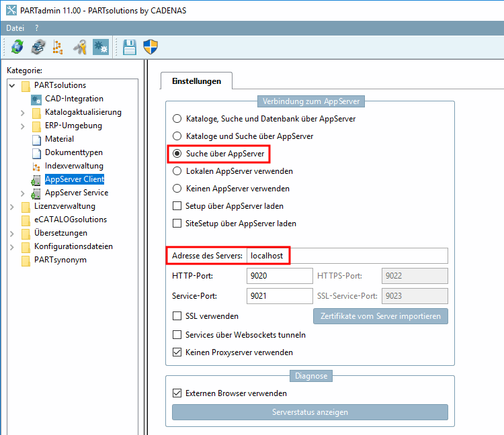
Task: Tick the 'SSL verwenden' checkbox
Action: point(177,316)
